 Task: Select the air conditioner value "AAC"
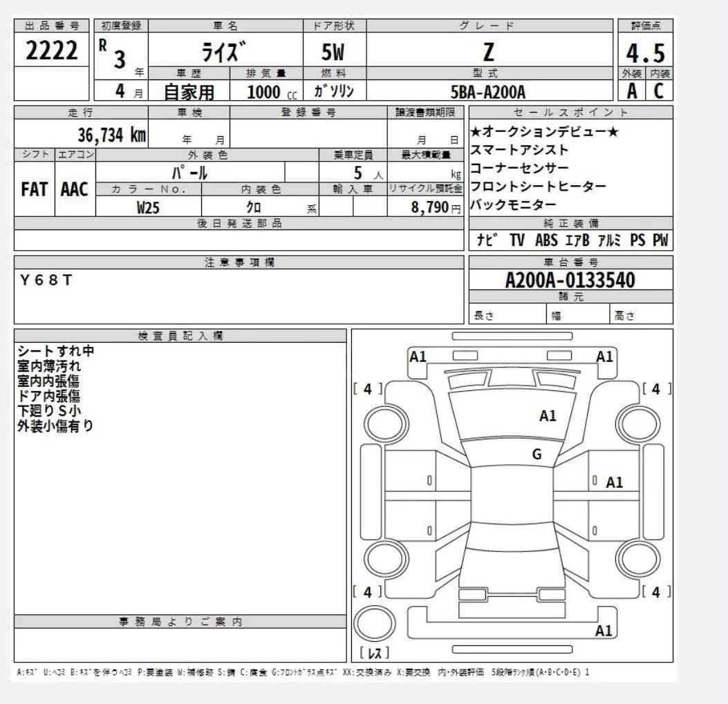click(74, 189)
